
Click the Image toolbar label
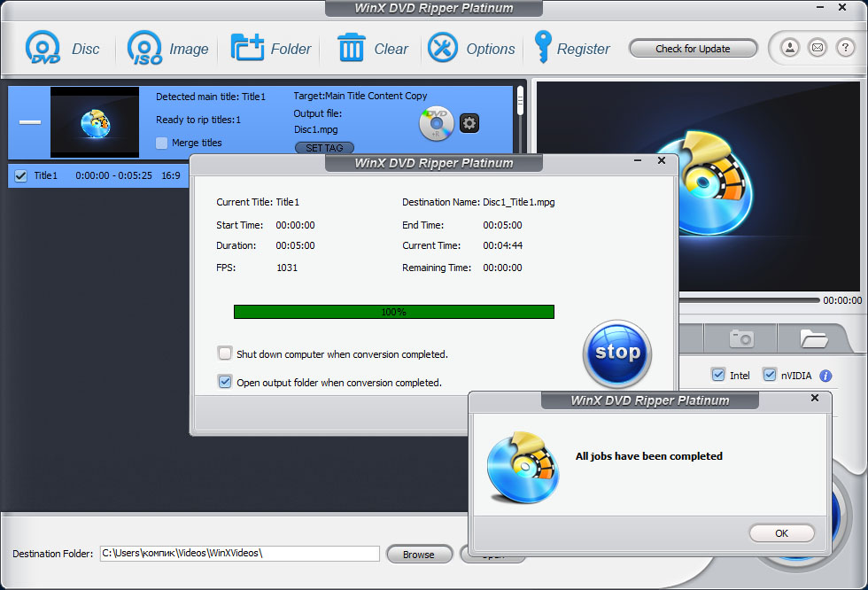[x=189, y=49]
